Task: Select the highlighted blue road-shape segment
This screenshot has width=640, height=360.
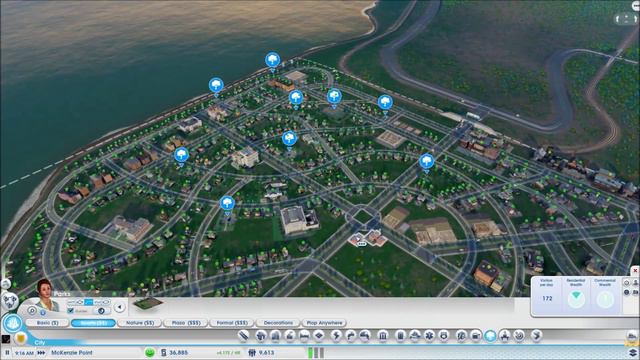Action: point(88,302)
